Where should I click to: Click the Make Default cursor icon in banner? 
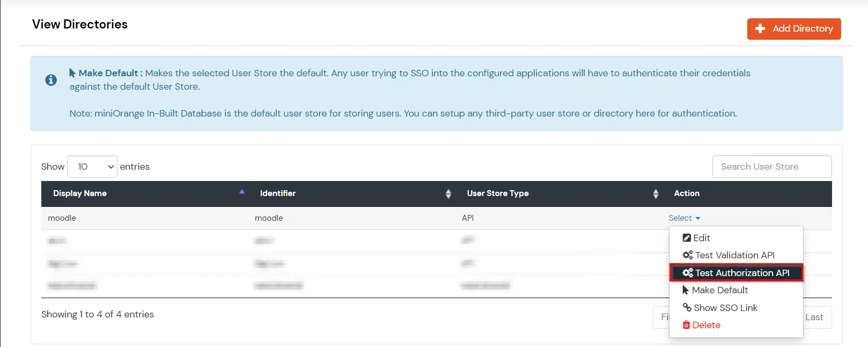click(x=72, y=73)
